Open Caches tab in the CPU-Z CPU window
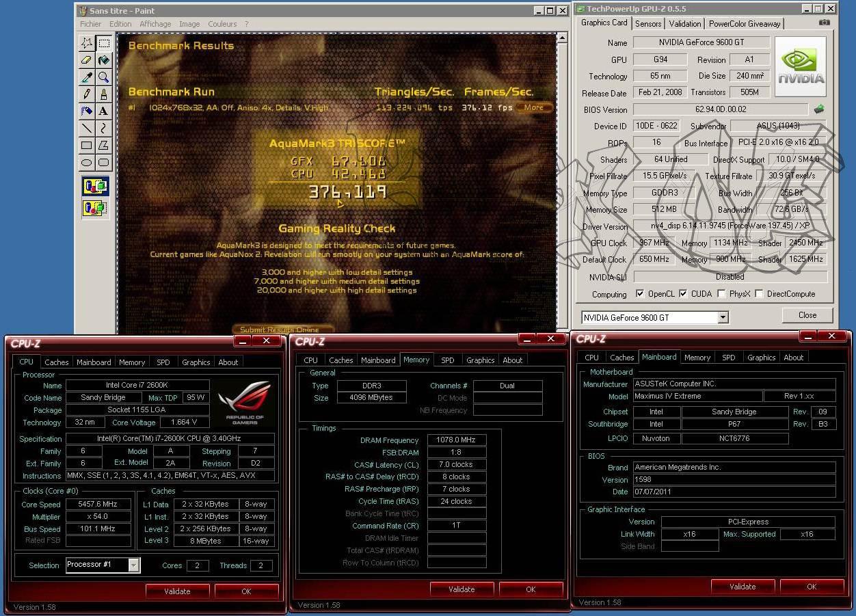 [x=57, y=362]
